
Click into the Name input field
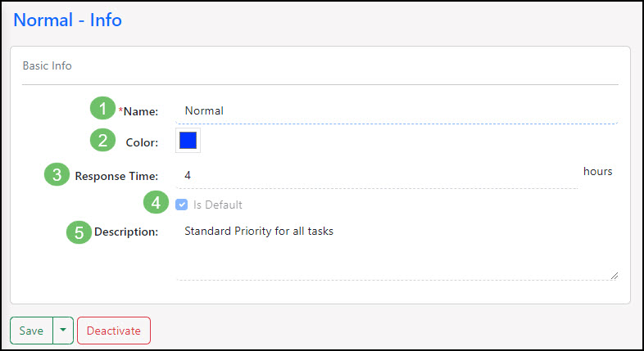pyautogui.click(x=397, y=110)
